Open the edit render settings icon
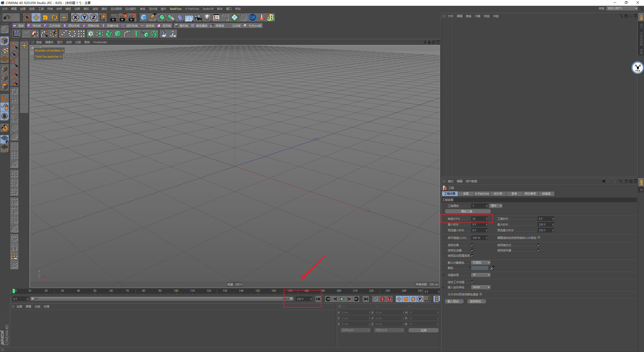 click(x=132, y=17)
